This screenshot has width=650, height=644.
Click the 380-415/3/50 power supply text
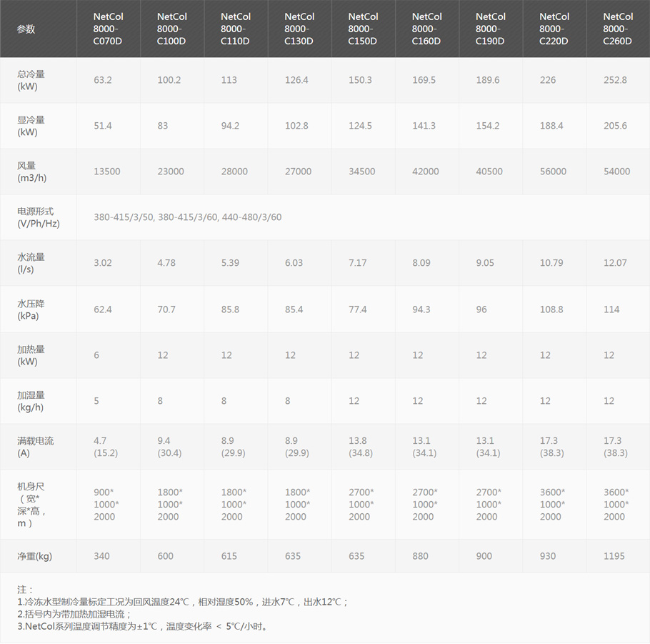click(124, 217)
